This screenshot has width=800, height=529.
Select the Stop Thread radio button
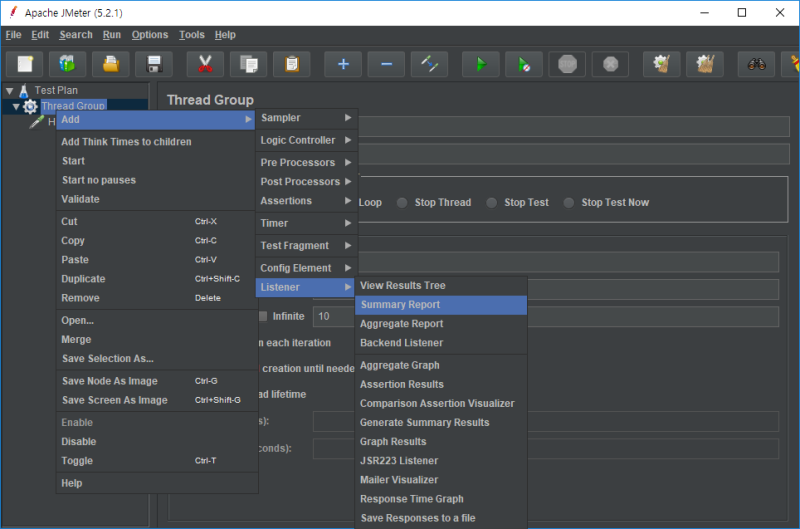[402, 203]
